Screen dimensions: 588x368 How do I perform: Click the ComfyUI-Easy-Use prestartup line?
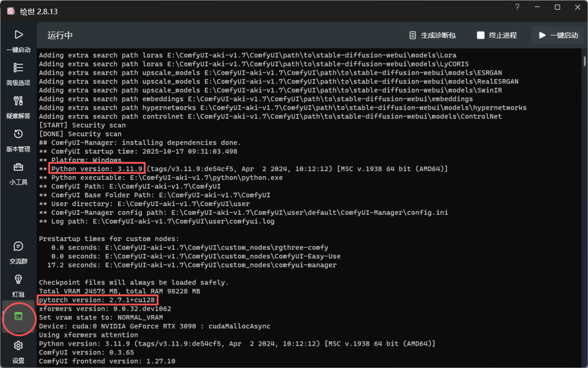196,256
